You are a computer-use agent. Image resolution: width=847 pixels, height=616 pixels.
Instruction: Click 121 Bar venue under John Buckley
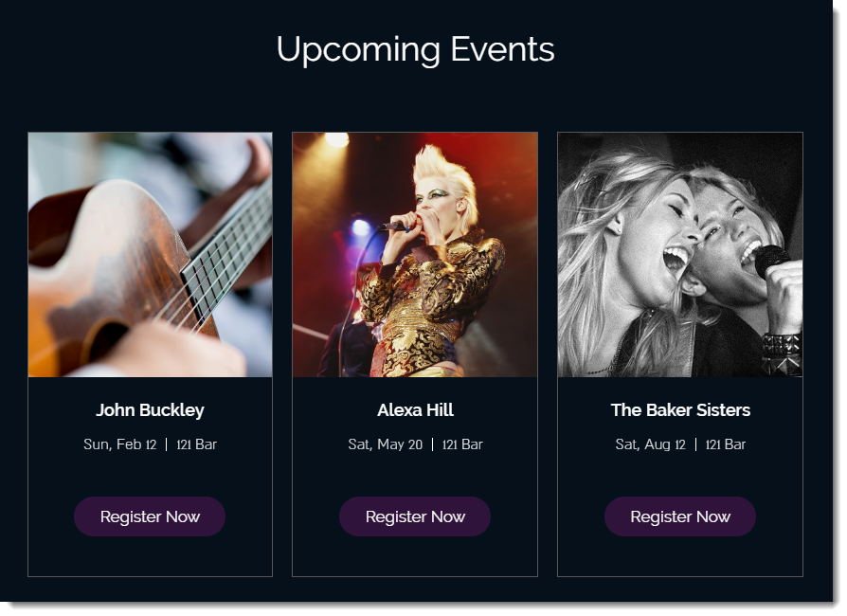click(x=196, y=444)
